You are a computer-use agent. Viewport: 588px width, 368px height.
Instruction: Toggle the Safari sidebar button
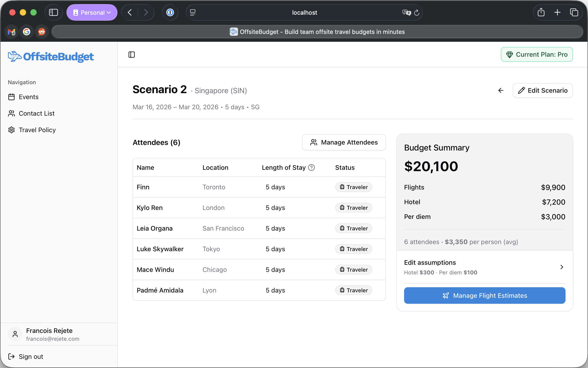pos(53,12)
